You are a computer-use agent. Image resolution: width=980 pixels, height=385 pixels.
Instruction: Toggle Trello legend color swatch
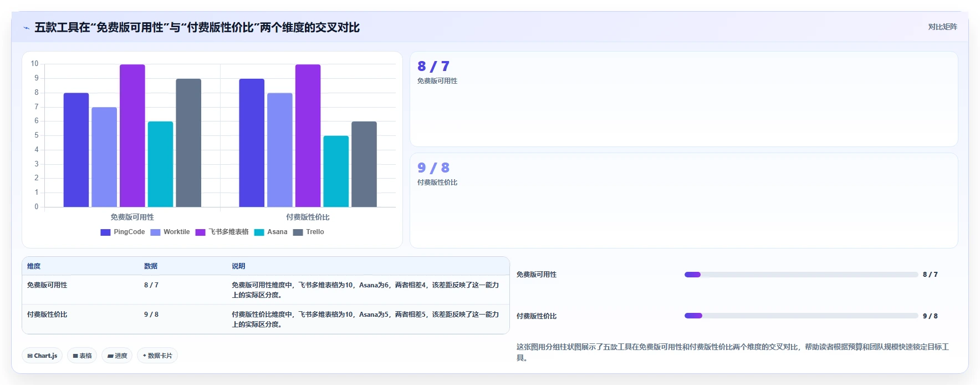298,232
